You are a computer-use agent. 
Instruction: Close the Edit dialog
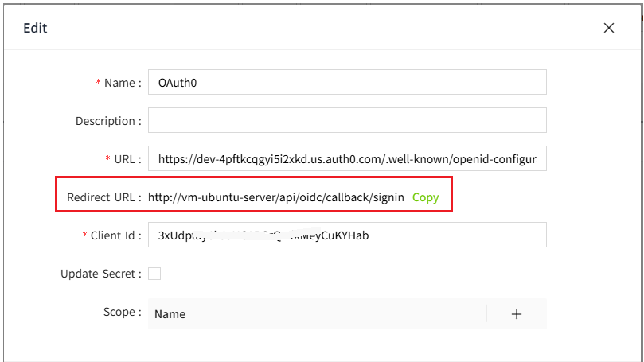click(x=609, y=28)
